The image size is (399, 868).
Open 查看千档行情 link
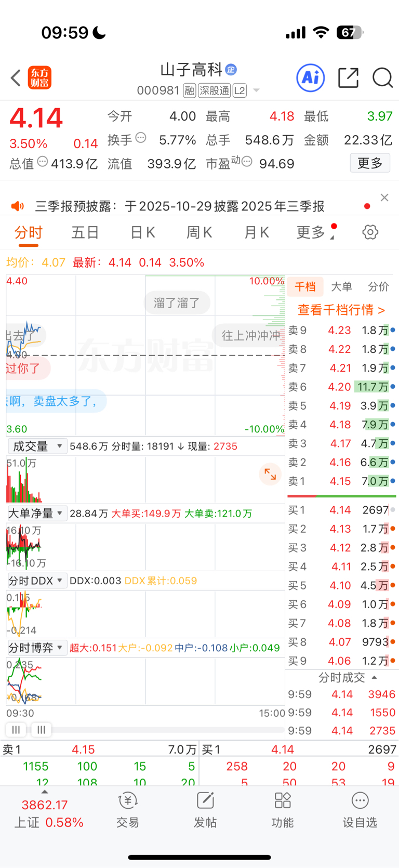point(341,310)
